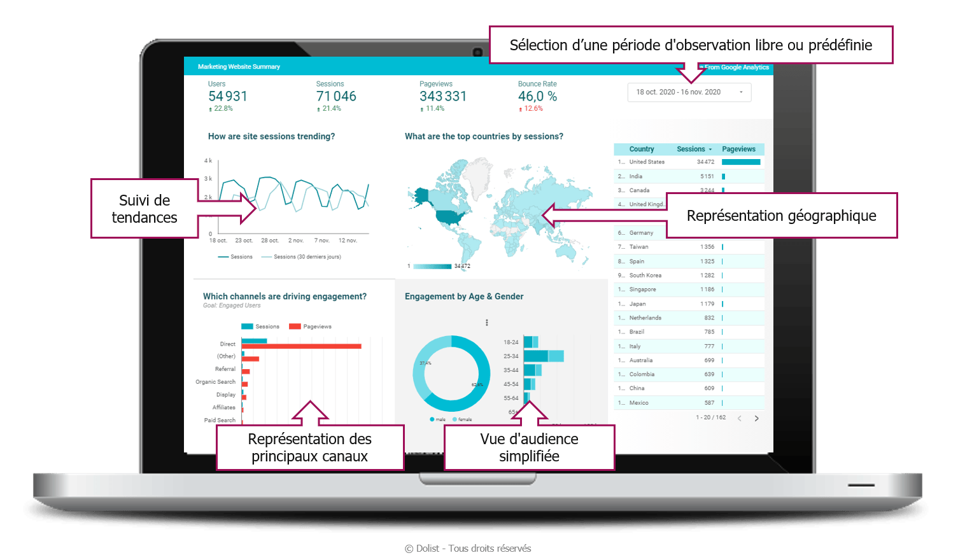Click the China row in countries table
Screen dimensions: 958x560
point(689,388)
